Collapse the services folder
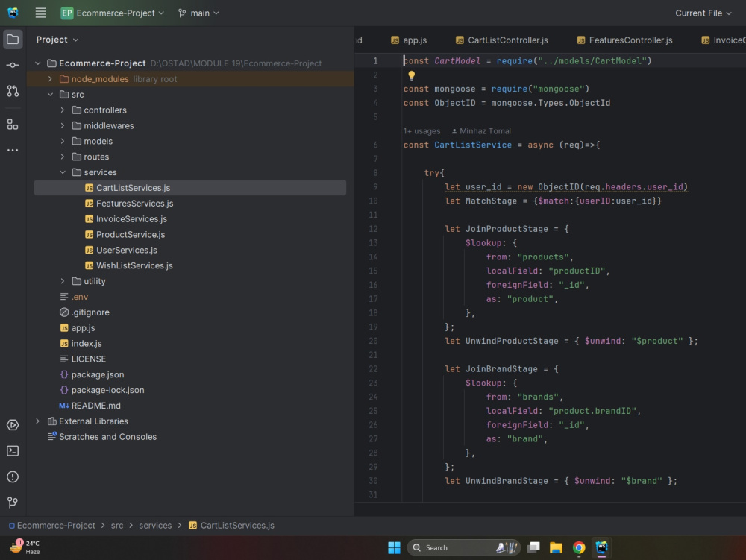This screenshot has width=746, height=560. pyautogui.click(x=63, y=172)
